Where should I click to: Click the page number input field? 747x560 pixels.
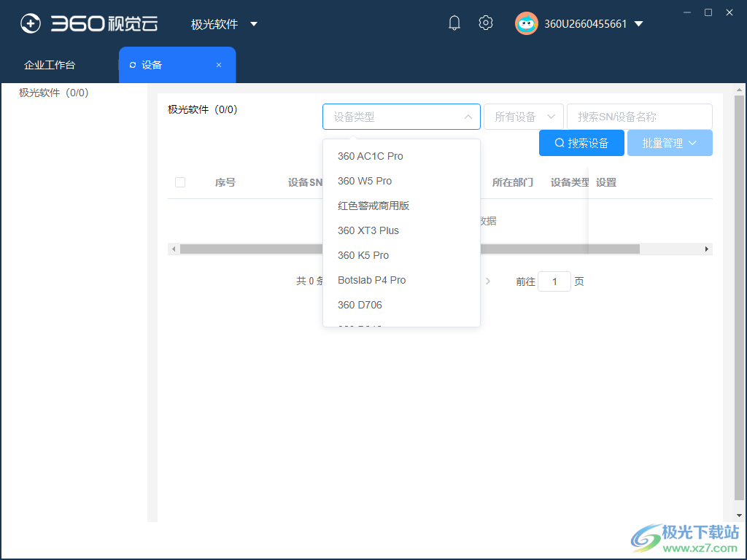554,281
